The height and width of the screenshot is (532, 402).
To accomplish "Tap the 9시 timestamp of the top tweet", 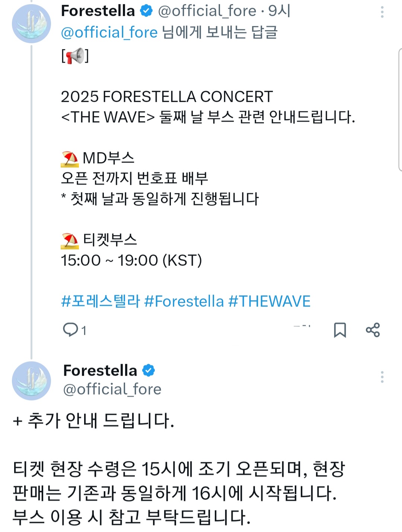I will [279, 11].
